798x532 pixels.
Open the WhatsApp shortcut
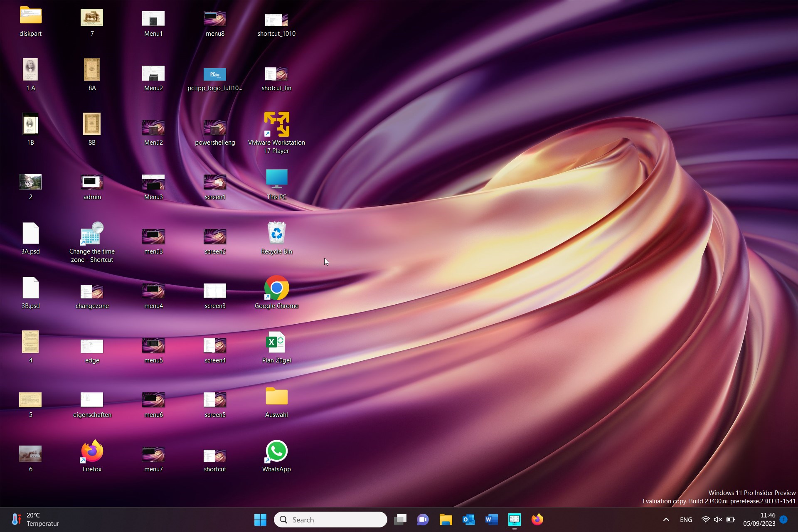tap(276, 451)
